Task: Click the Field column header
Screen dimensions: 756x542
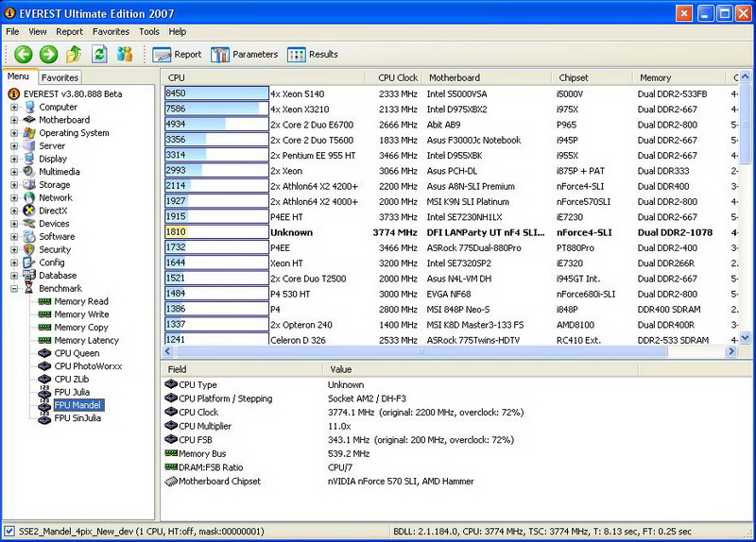Action: [242, 369]
